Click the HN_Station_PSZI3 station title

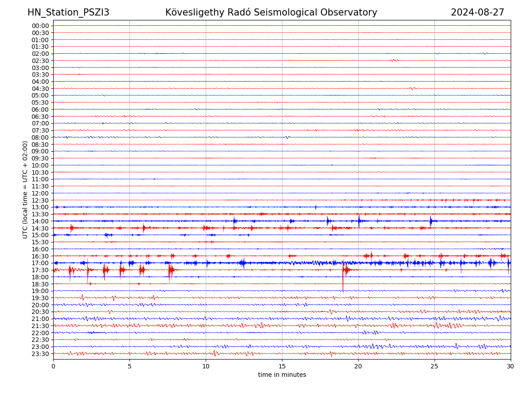pyautogui.click(x=68, y=12)
